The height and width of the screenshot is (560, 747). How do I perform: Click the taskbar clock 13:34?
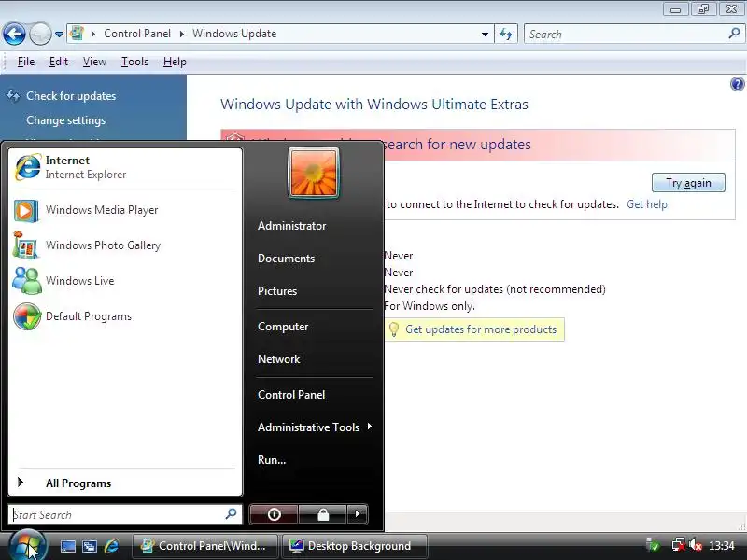[x=721, y=546]
